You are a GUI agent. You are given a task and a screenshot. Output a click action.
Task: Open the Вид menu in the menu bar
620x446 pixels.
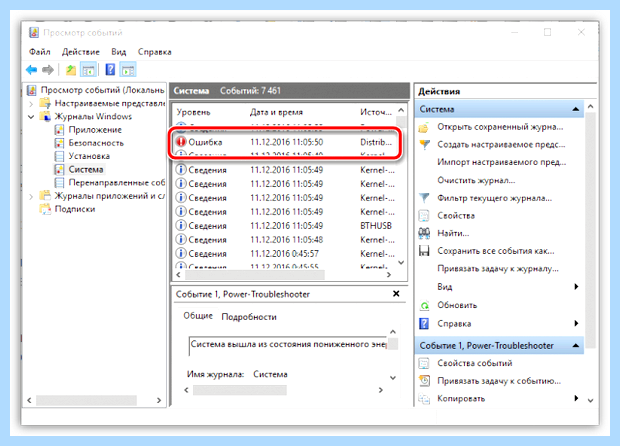[x=119, y=52]
